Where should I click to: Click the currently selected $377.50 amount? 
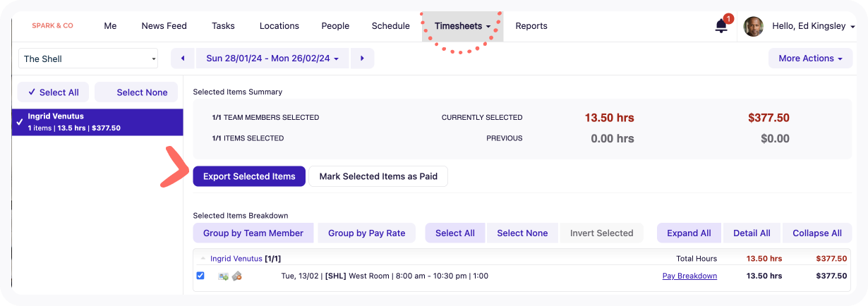(768, 118)
